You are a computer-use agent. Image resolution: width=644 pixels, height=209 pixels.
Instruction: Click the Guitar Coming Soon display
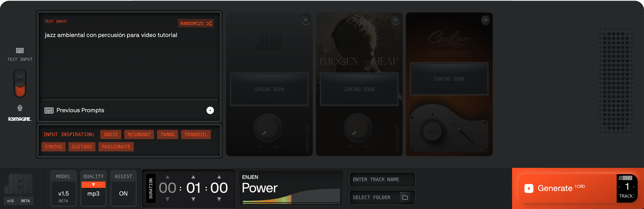(449, 79)
